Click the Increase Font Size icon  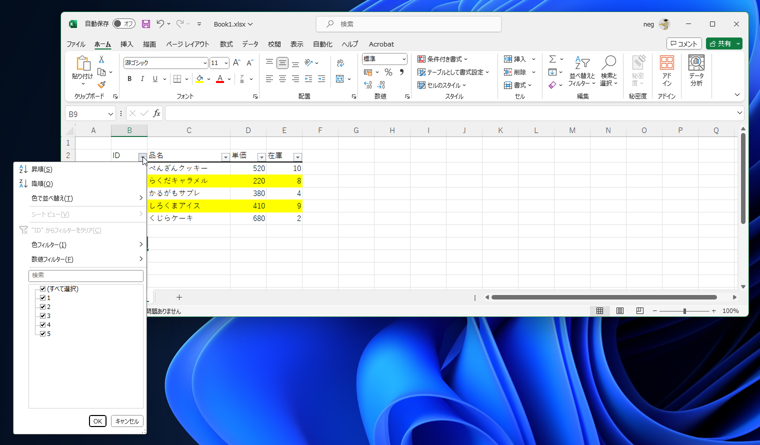[237, 63]
